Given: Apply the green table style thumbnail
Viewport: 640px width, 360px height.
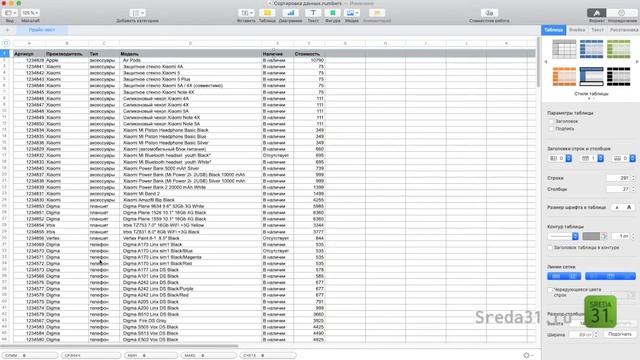Looking at the screenshot, I should tap(618, 49).
